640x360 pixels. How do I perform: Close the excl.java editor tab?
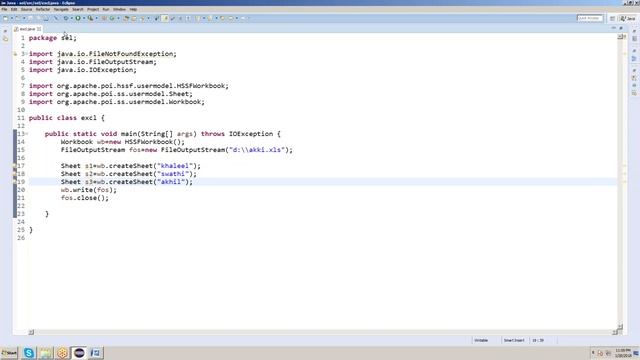[39, 29]
